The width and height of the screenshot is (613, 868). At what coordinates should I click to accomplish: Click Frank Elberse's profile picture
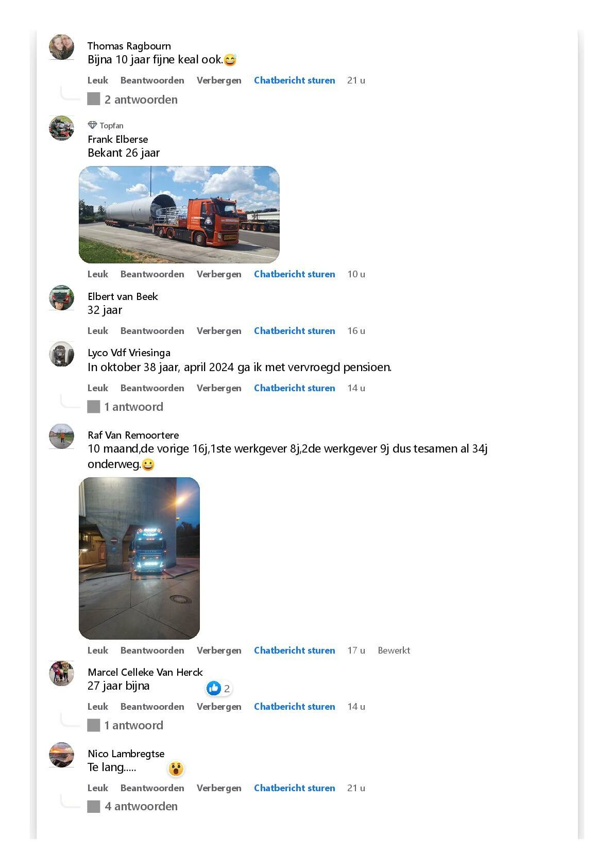click(x=61, y=128)
